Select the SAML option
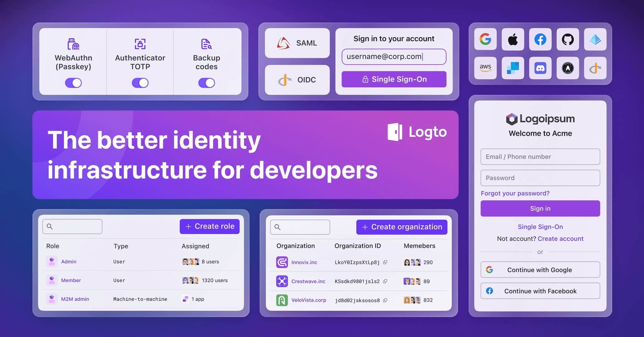644x337 pixels. [297, 43]
